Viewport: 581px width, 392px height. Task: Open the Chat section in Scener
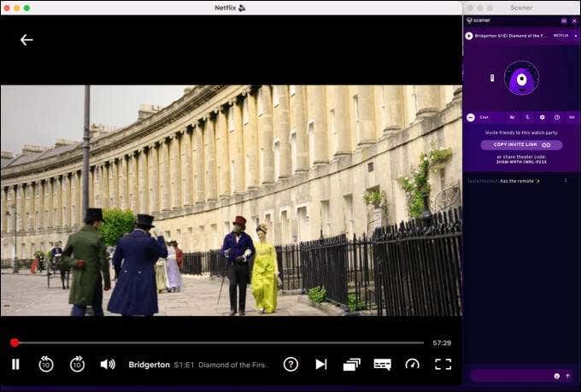484,118
